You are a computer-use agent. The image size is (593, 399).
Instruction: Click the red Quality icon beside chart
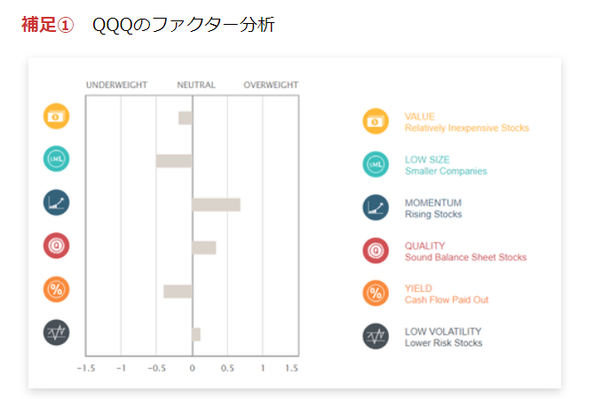56,245
